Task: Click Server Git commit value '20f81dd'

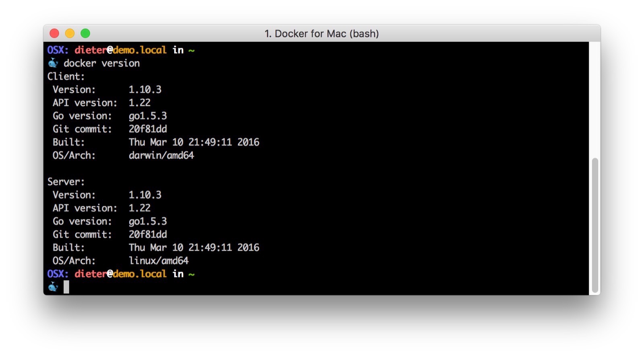Action: pos(148,234)
